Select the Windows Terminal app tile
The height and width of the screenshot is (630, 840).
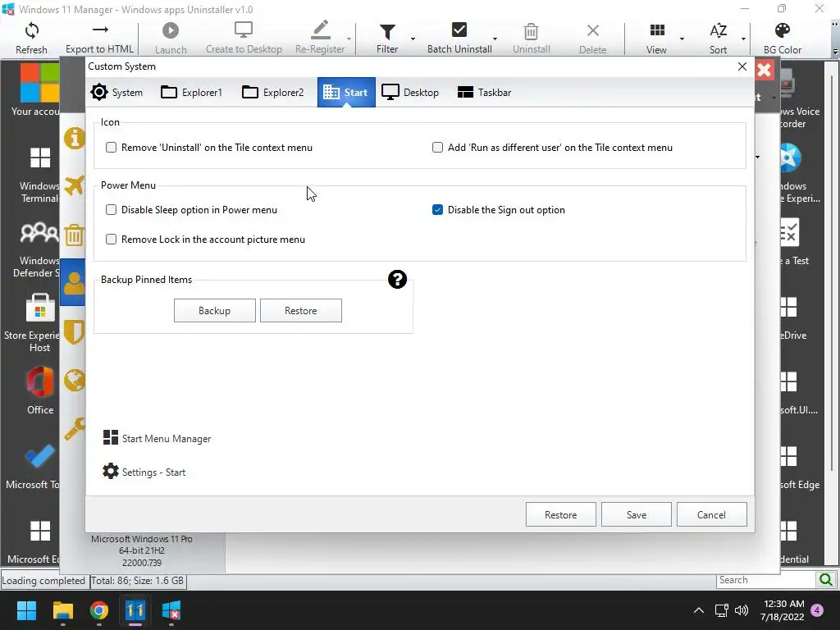pyautogui.click(x=39, y=174)
